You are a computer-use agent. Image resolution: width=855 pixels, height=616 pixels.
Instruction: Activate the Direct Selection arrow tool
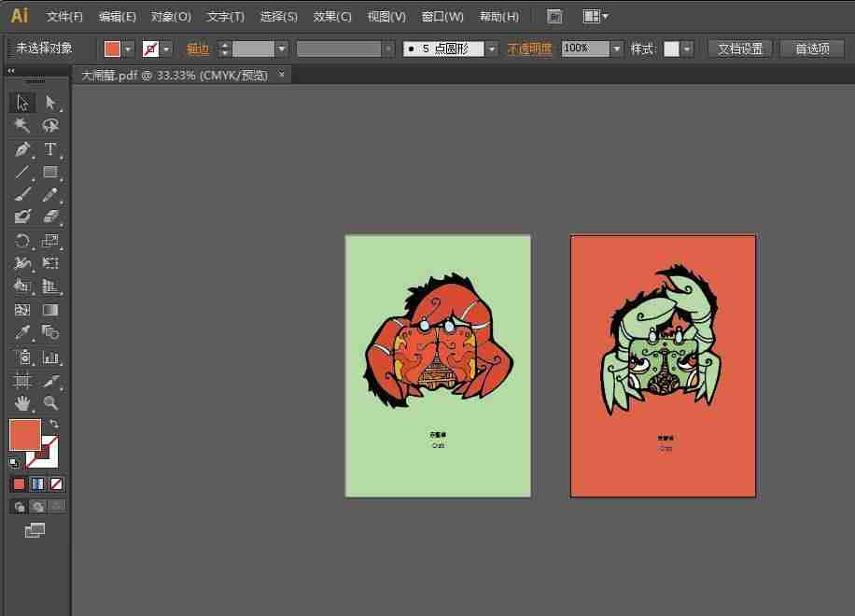tap(50, 103)
